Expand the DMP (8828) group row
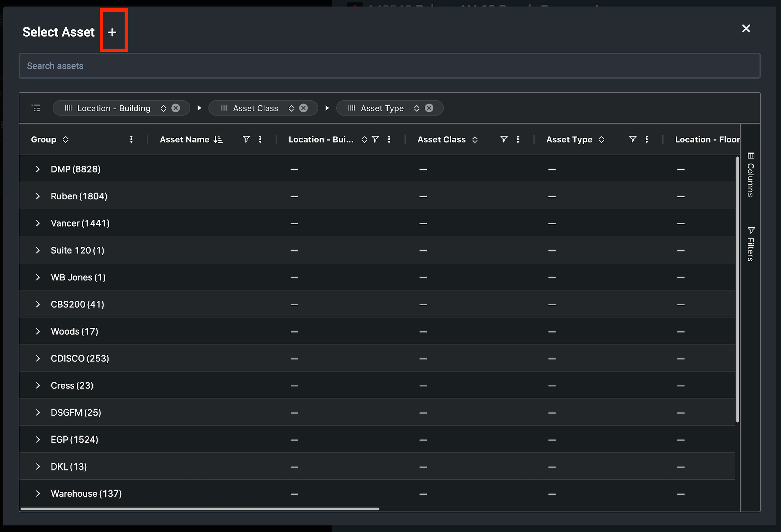Viewport: 781px width, 532px height. point(38,169)
